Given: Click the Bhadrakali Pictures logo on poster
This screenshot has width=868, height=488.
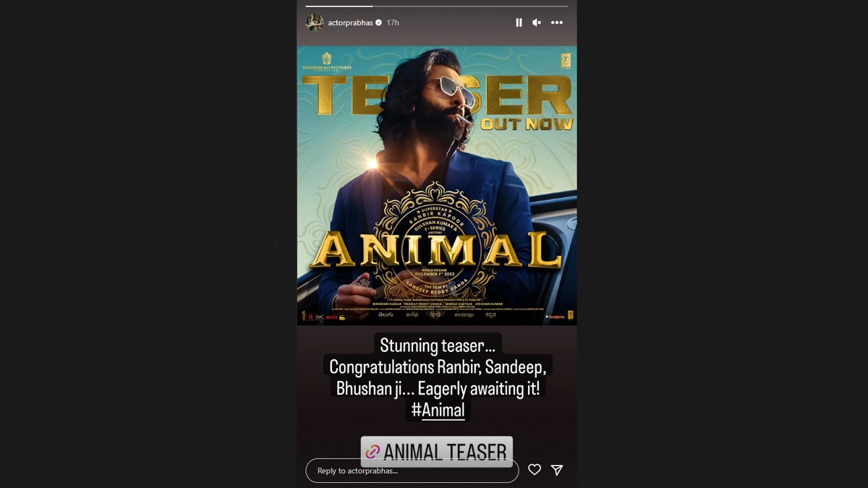Looking at the screenshot, I should [327, 61].
